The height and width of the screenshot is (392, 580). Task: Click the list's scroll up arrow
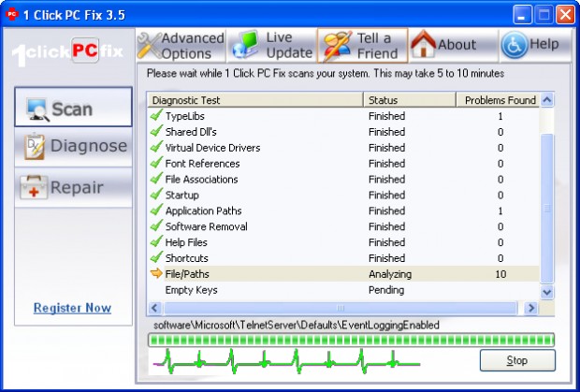pyautogui.click(x=547, y=100)
